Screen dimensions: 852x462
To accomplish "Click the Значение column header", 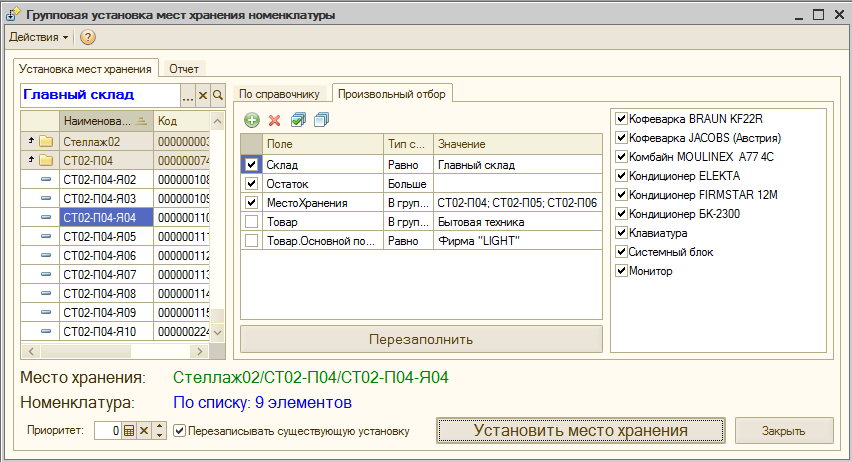I will [517, 144].
